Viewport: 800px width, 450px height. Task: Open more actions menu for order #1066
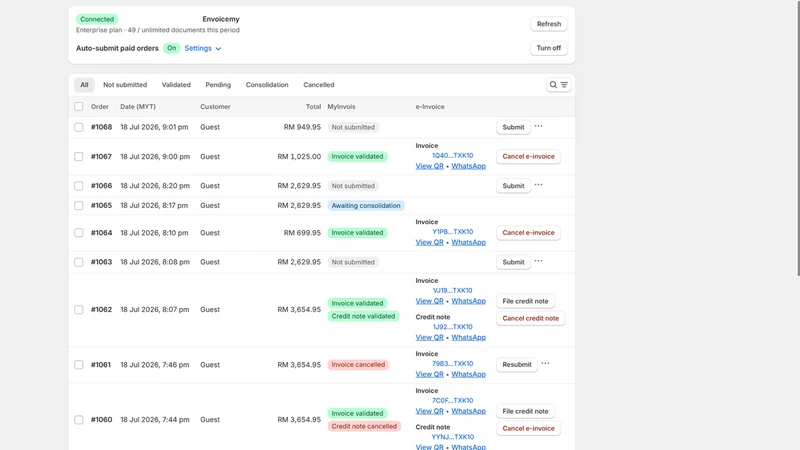click(538, 185)
